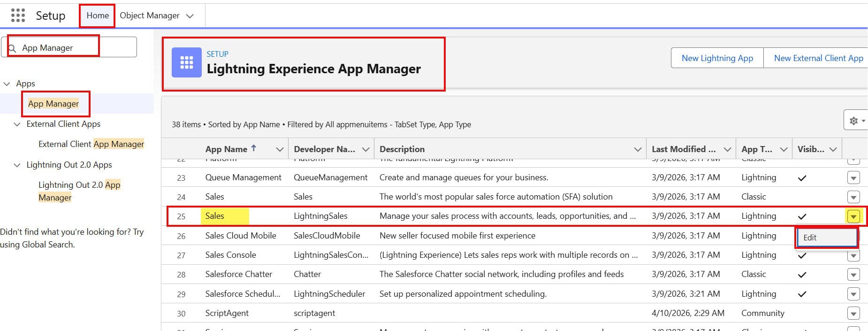Click 'Queue Management' app name cell
Image resolution: width=868 pixels, height=331 pixels.
point(243,177)
